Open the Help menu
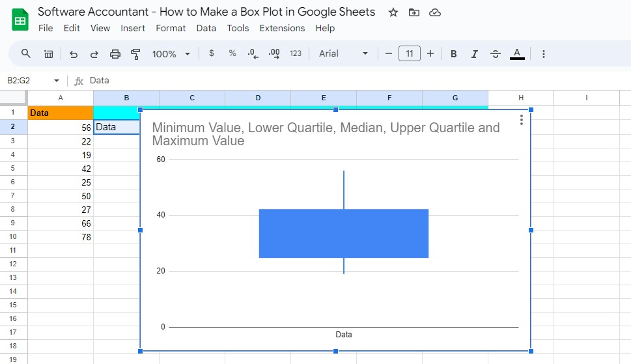 coord(325,28)
